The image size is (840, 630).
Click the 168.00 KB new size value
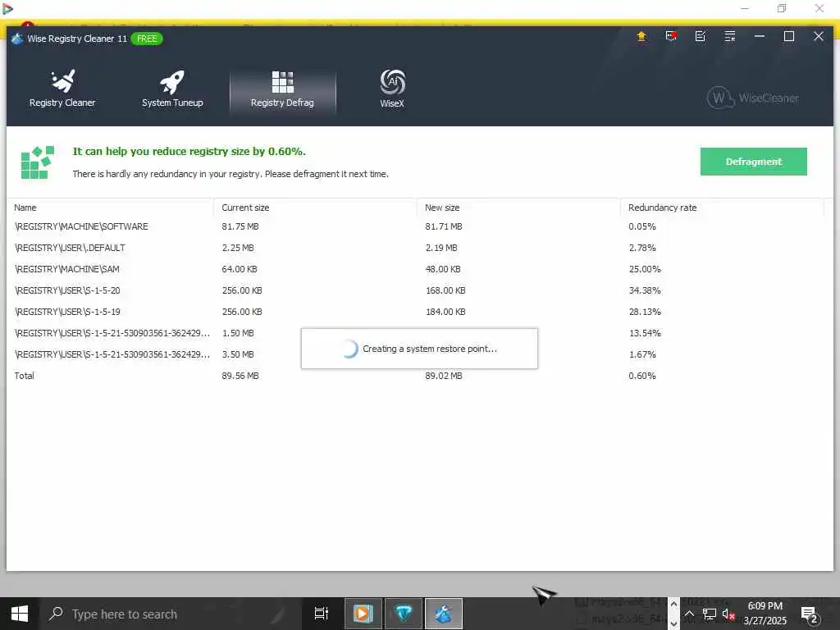(x=445, y=290)
